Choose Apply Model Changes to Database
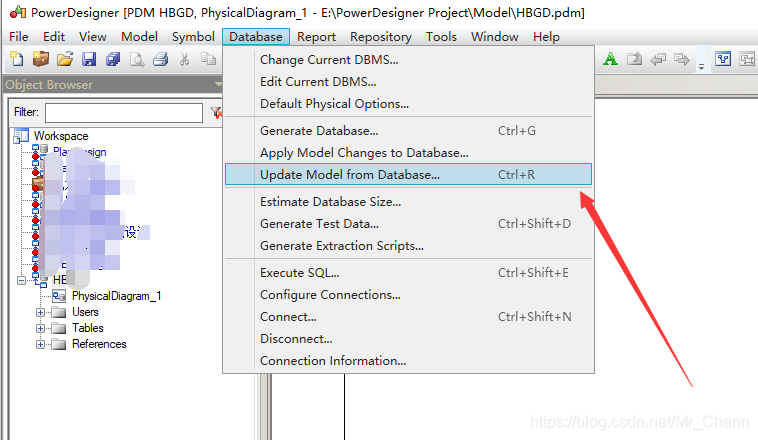Image resolution: width=758 pixels, height=440 pixels. [x=408, y=153]
